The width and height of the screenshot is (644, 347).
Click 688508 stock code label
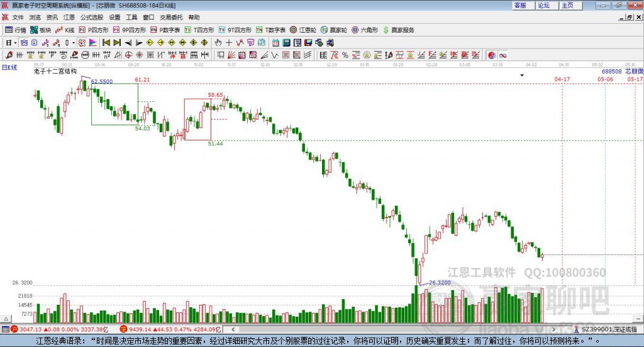point(611,72)
